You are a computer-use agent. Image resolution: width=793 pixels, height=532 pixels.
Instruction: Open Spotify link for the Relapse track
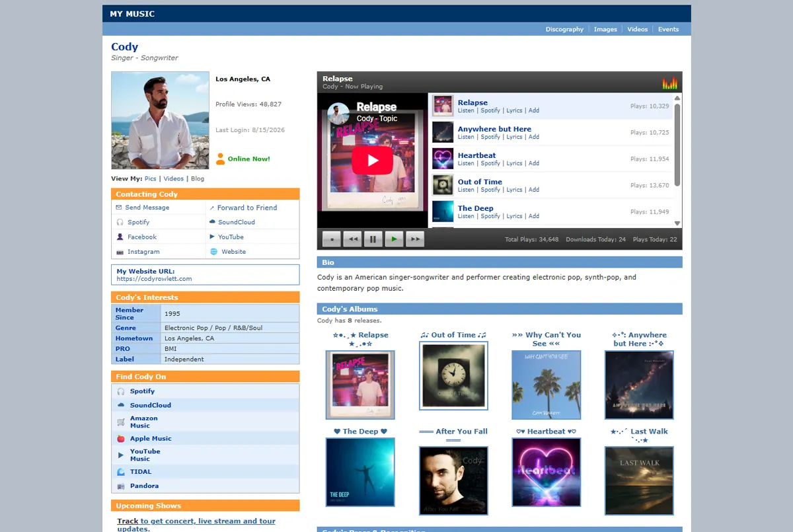pyautogui.click(x=490, y=110)
